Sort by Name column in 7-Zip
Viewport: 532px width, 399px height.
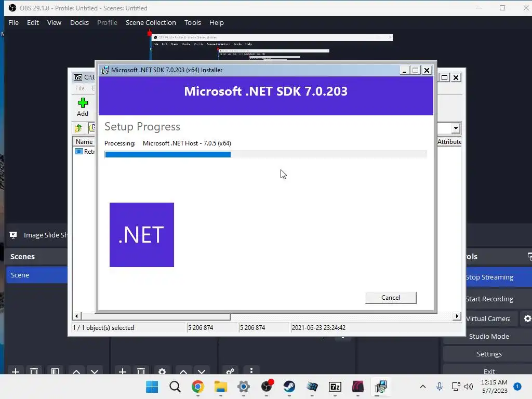point(84,141)
